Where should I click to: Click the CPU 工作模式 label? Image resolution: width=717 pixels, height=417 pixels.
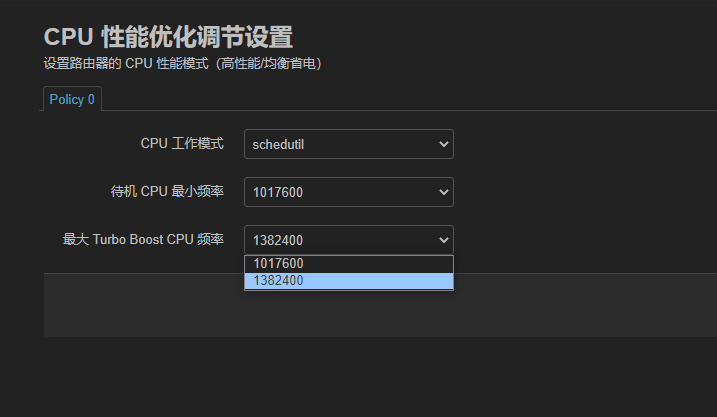pos(182,144)
